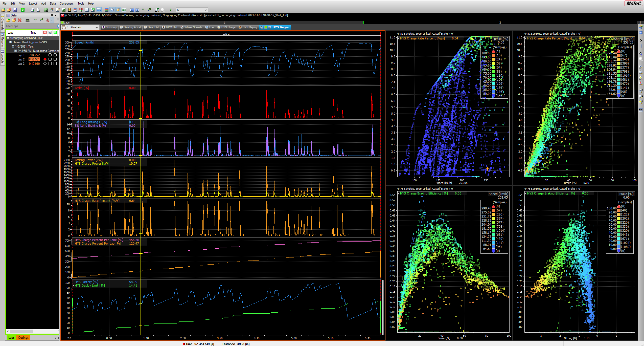Check the overlay box for Lap 3
The width and height of the screenshot is (644, 346).
50,64
